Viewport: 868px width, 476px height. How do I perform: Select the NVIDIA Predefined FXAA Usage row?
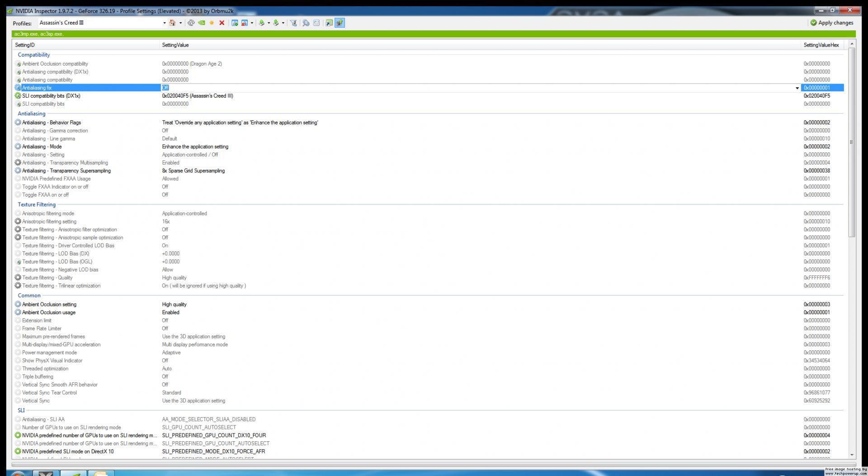click(x=428, y=179)
